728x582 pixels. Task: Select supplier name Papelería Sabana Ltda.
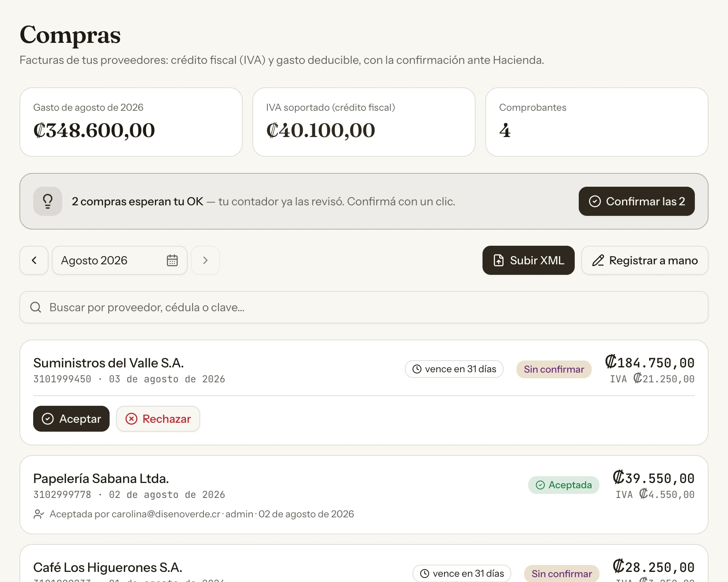click(101, 479)
